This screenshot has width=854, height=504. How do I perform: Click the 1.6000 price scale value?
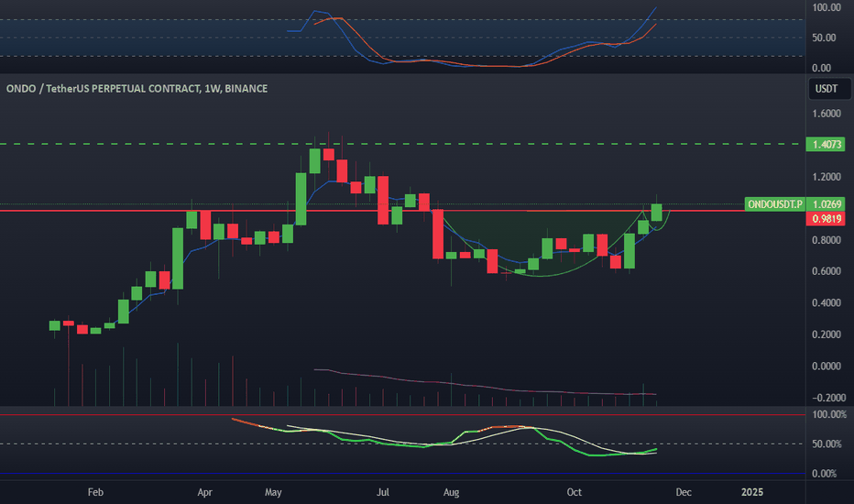(827, 114)
